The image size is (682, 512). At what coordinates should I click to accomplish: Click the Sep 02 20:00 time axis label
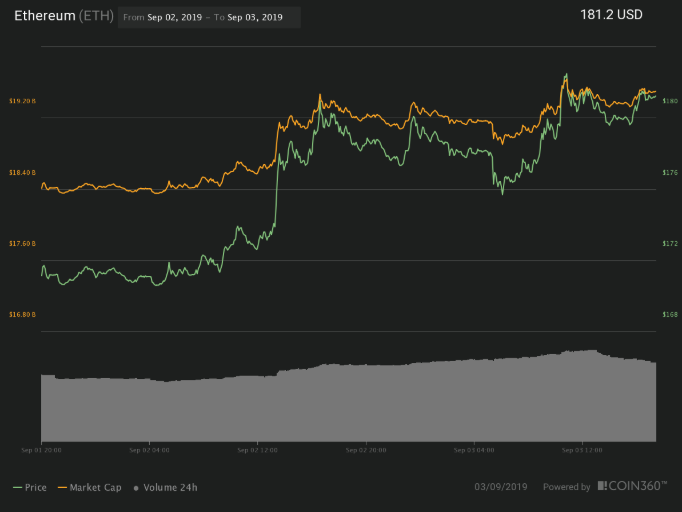tap(366, 450)
